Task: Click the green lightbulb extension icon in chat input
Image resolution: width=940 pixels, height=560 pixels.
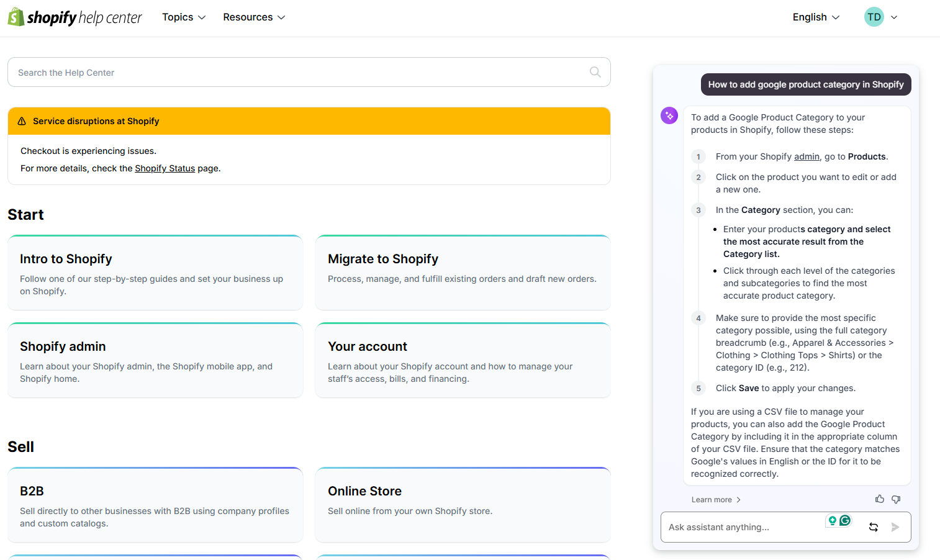Action: pyautogui.click(x=832, y=520)
